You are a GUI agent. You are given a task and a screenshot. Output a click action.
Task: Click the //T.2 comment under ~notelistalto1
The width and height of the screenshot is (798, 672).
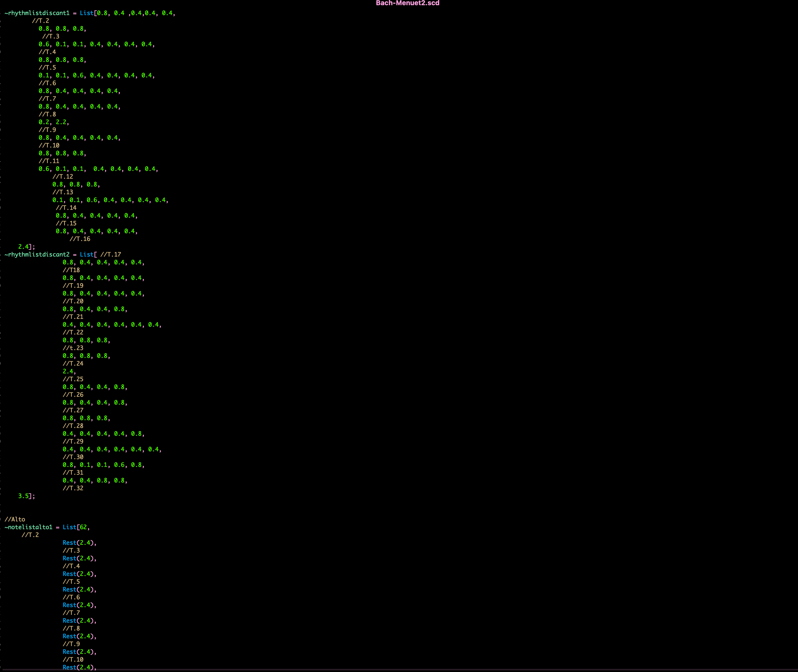pyautogui.click(x=30, y=535)
